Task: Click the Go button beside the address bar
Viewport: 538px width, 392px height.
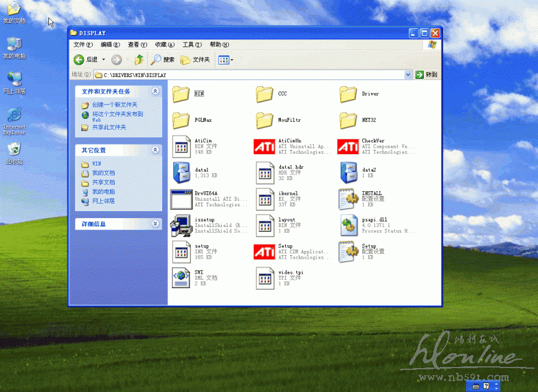Action: [x=427, y=75]
